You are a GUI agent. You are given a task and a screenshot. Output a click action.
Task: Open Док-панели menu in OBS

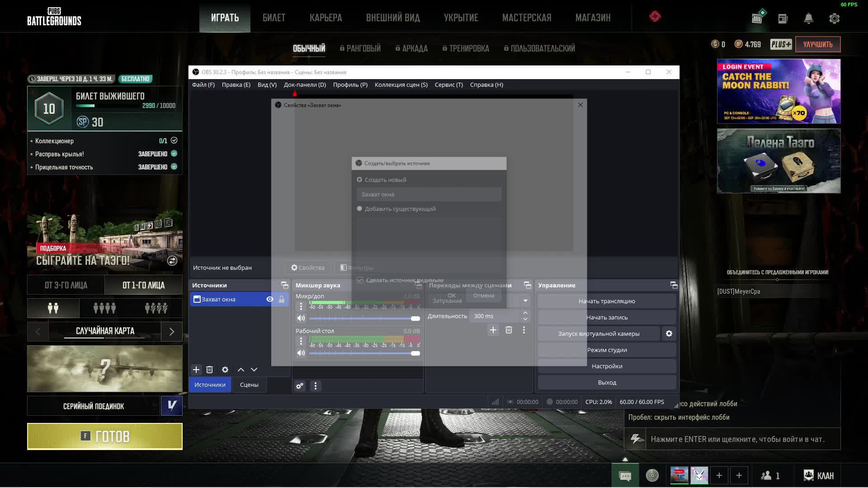305,84
